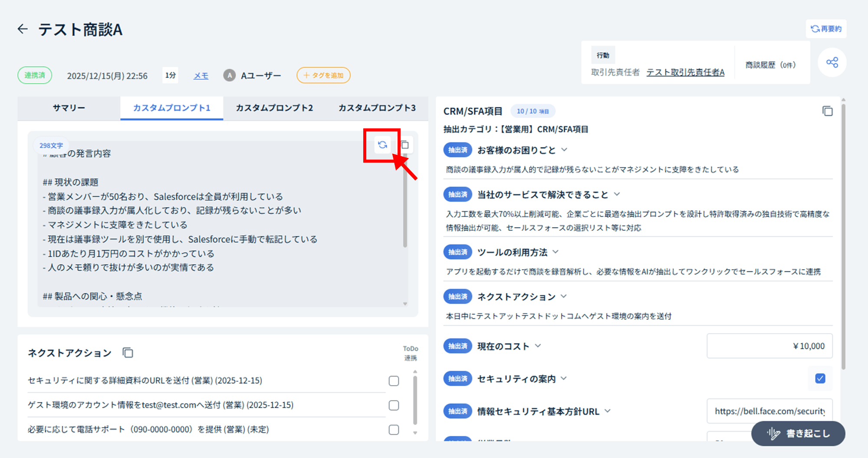Click the 現在のコスト ¥10,000 input field
868x458 pixels.
tap(769, 346)
